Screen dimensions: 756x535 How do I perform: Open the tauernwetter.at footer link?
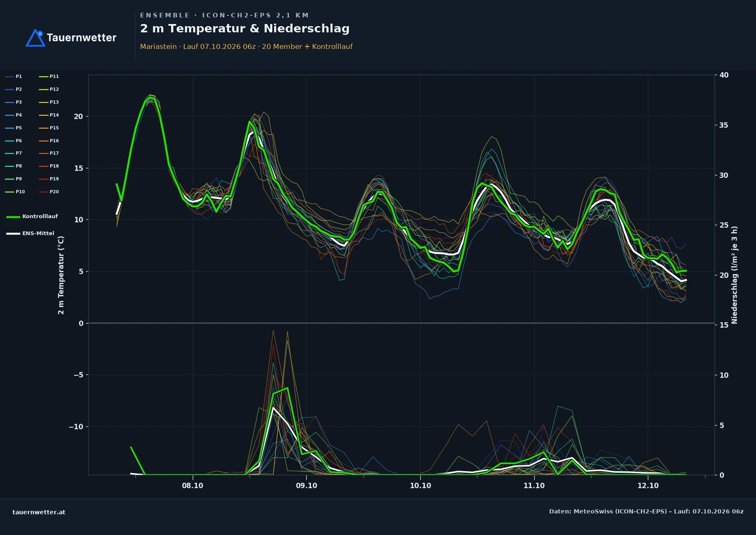[39, 512]
